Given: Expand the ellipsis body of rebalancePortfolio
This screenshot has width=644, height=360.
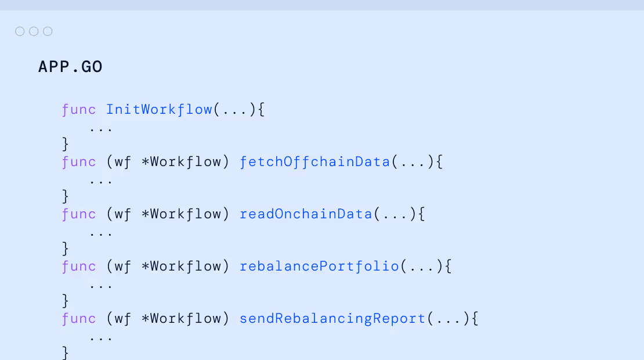Looking at the screenshot, I should click(x=101, y=287).
